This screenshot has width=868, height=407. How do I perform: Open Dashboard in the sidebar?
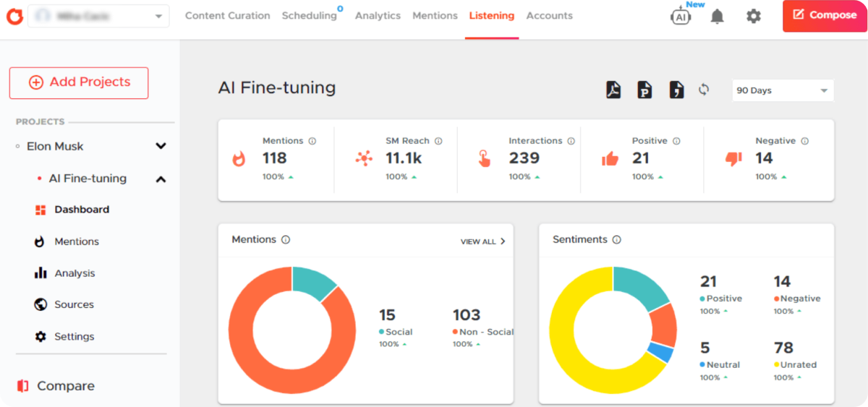tap(82, 210)
